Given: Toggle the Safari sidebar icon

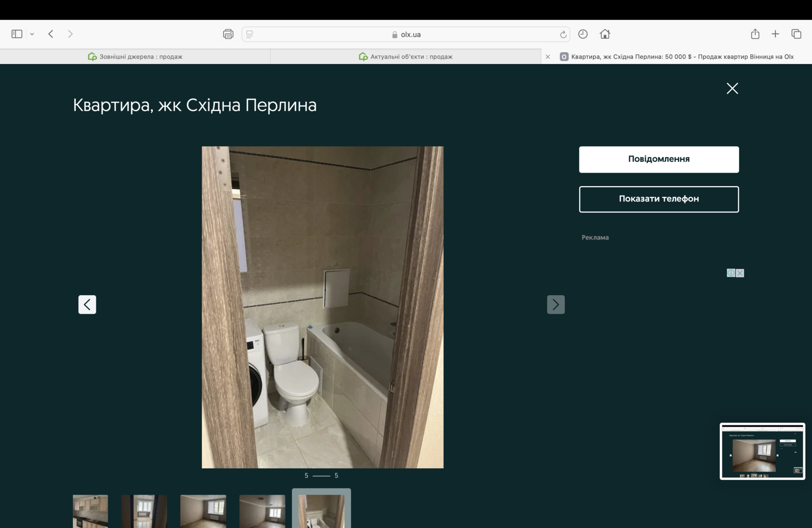Looking at the screenshot, I should coord(17,34).
